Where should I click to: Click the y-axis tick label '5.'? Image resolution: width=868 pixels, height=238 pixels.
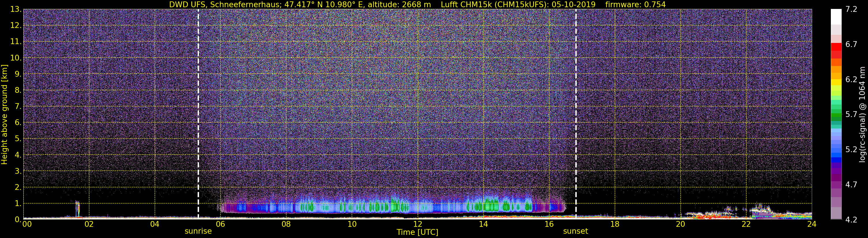click(x=18, y=139)
